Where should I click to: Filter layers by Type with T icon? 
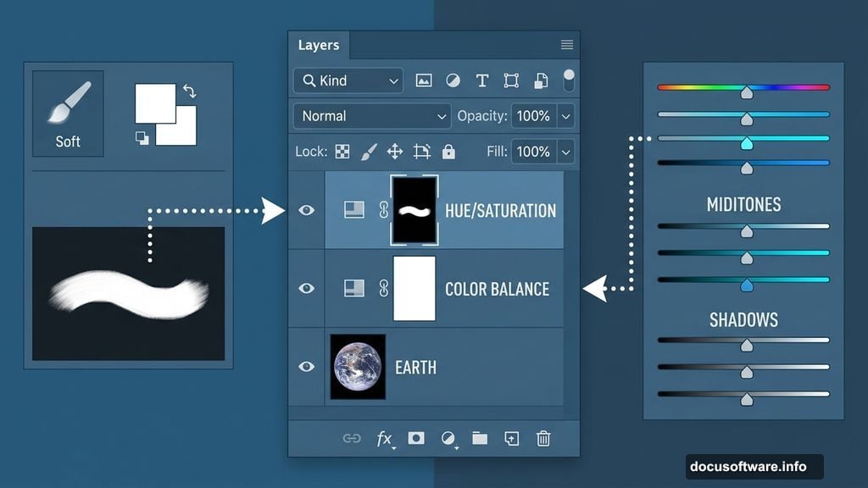pyautogui.click(x=482, y=80)
